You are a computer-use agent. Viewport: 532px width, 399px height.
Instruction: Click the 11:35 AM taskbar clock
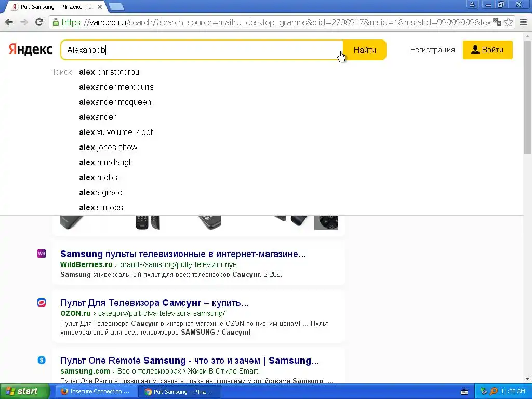[513, 392]
